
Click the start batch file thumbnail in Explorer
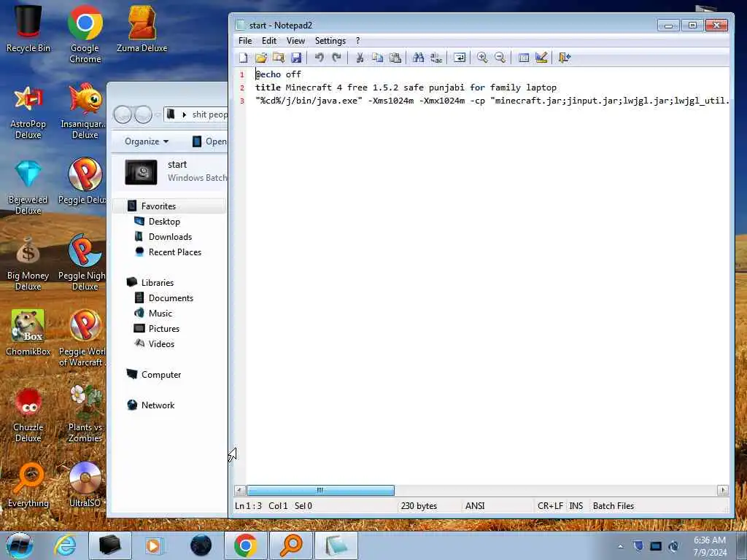[141, 172]
